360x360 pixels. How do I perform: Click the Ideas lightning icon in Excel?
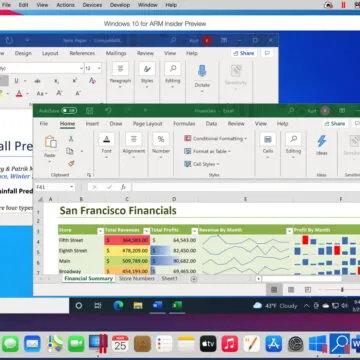(x=322, y=141)
